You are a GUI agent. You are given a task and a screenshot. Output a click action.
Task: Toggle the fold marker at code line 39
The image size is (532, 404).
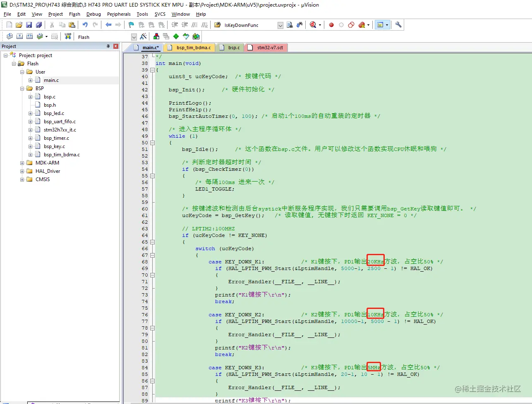point(152,70)
